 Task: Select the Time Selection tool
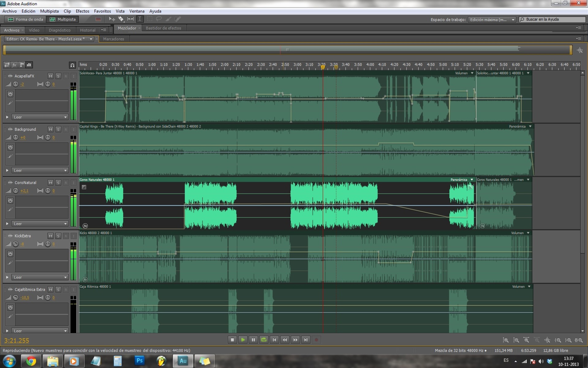coord(140,19)
